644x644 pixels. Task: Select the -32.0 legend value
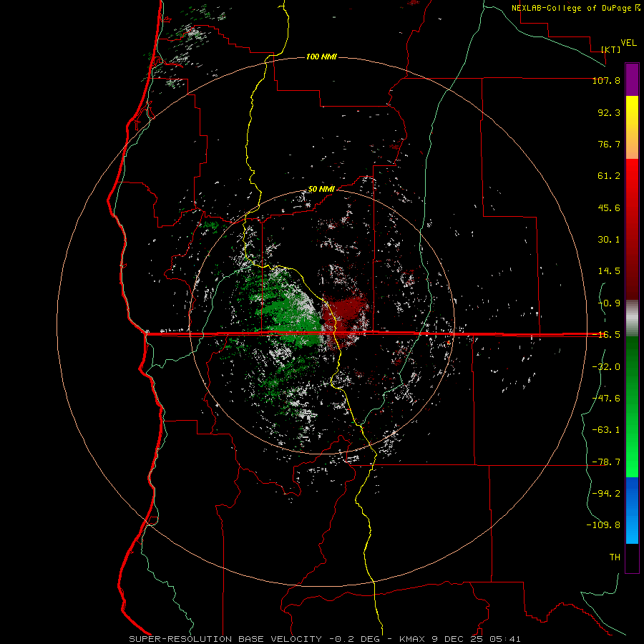point(606,367)
